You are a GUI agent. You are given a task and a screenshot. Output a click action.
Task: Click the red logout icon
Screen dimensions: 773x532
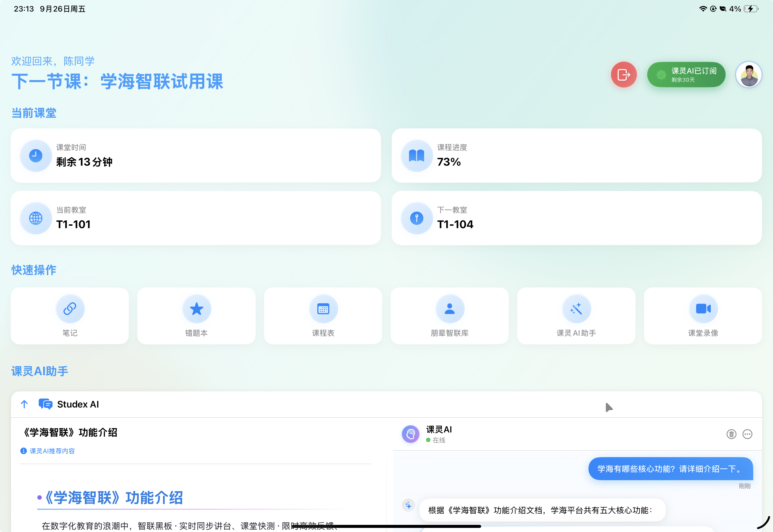point(624,75)
